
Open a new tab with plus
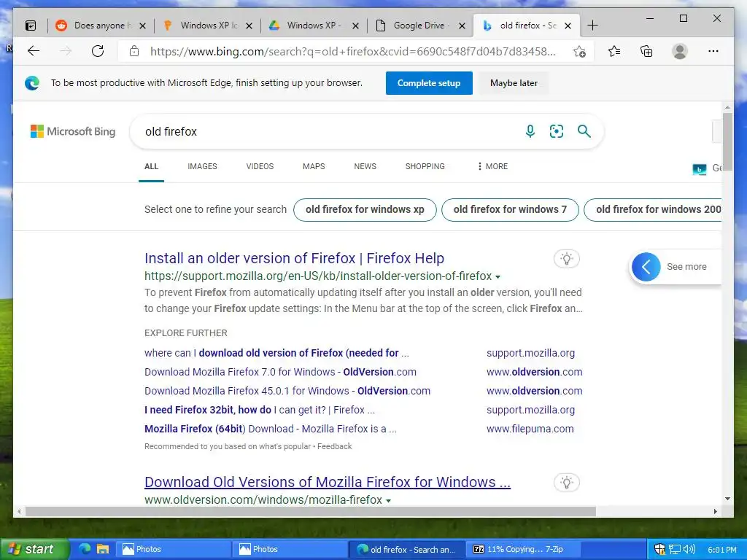click(592, 26)
